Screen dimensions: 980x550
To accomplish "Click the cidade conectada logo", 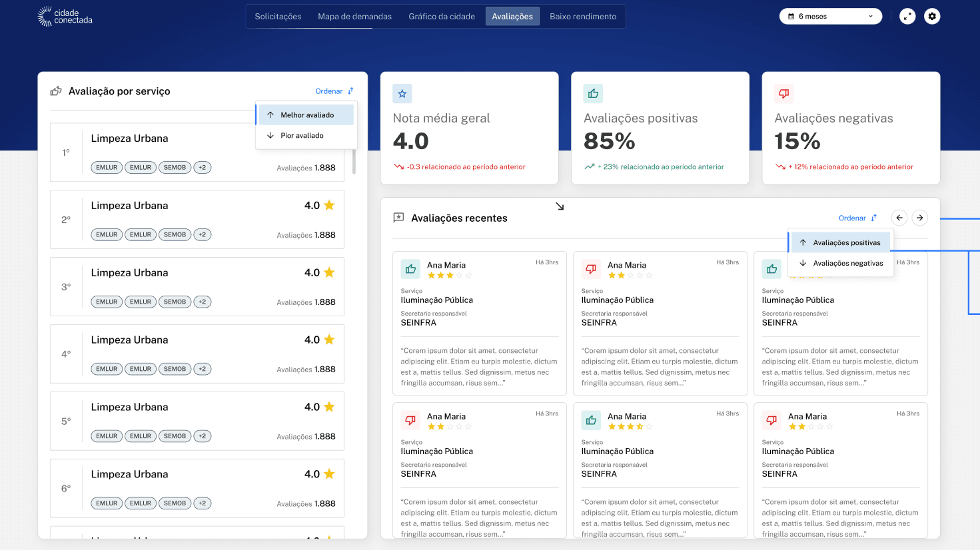I will 65,16.
